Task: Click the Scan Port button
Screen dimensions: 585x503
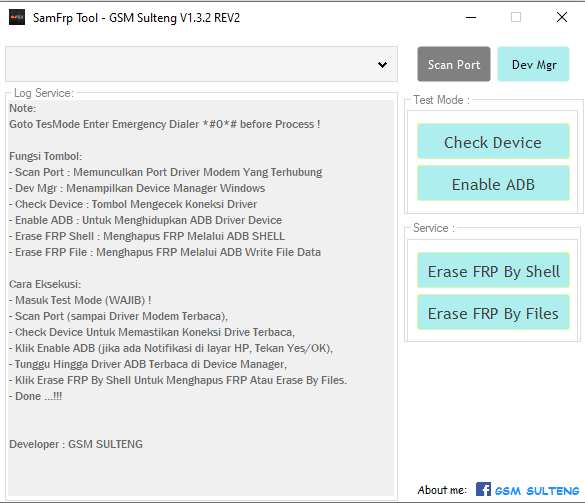Action: coord(454,64)
